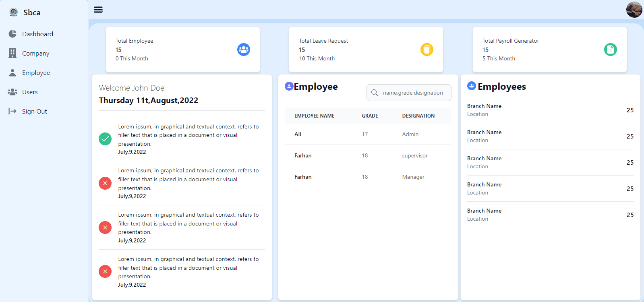Click the EMPLOYEE NAME column header
The height and width of the screenshot is (302, 644).
pyautogui.click(x=315, y=116)
